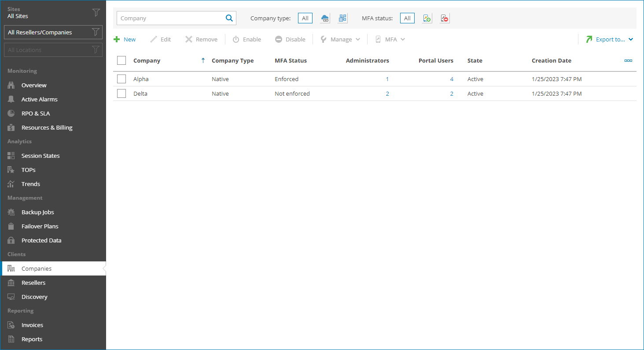Image resolution: width=644 pixels, height=350 pixels.
Task: Select All under MFA status filter
Action: [407, 18]
